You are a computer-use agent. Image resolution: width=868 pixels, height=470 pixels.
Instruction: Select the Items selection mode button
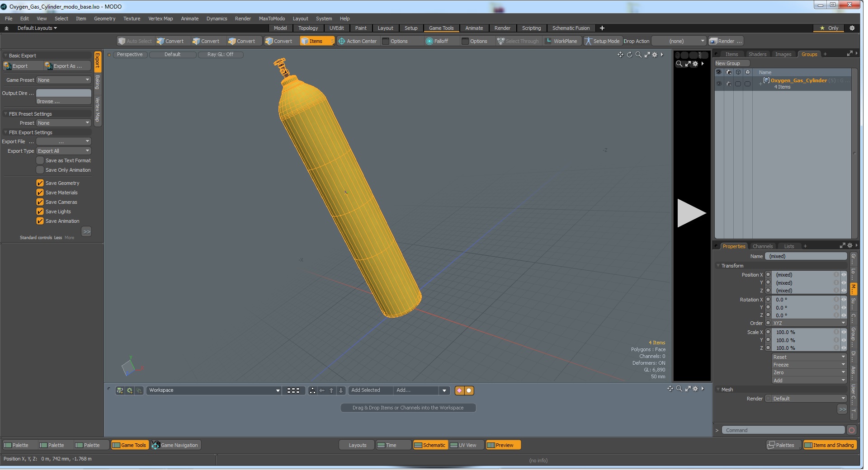[x=316, y=41]
